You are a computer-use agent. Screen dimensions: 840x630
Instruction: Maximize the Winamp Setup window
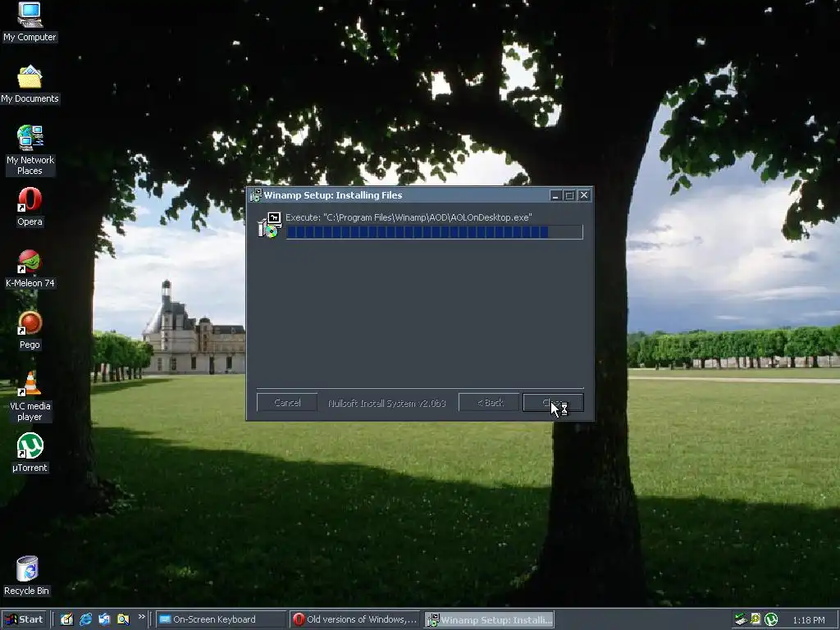(569, 195)
